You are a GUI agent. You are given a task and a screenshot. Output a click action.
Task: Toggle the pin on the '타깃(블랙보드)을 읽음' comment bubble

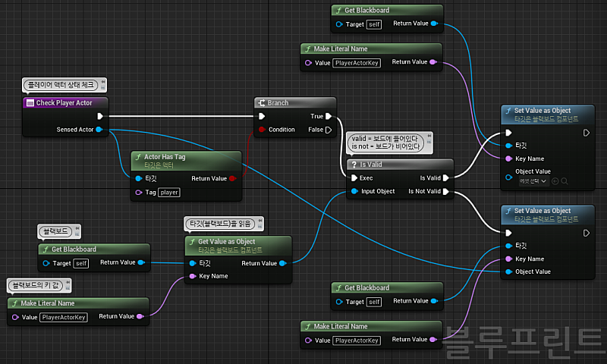[x=259, y=222]
